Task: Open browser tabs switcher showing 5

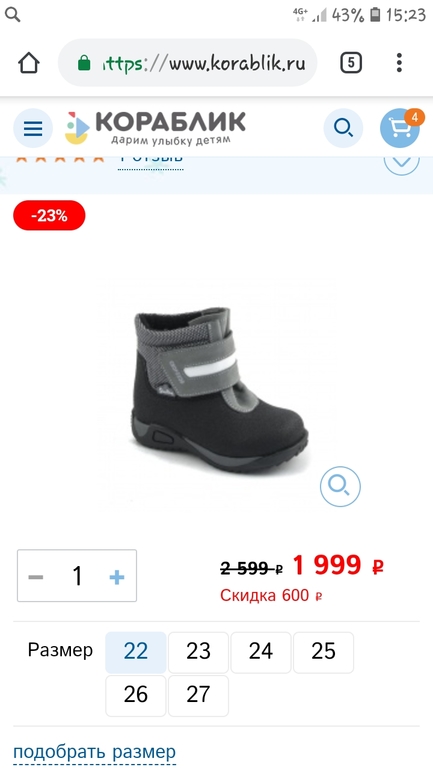Action: [351, 63]
